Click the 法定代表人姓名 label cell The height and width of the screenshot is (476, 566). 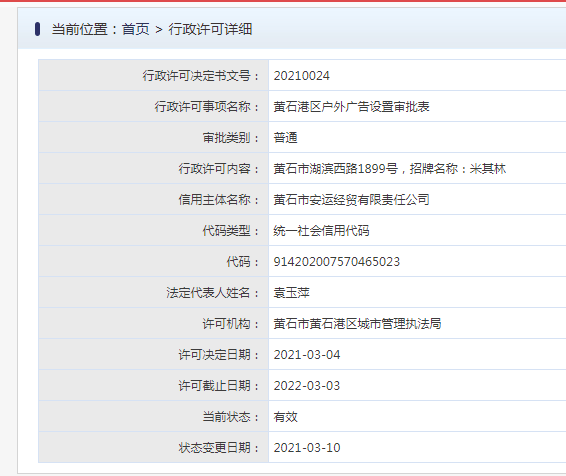(154, 292)
